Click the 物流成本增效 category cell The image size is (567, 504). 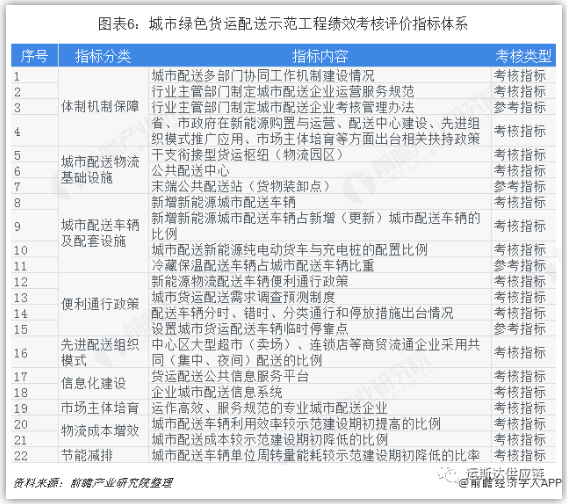[100, 431]
